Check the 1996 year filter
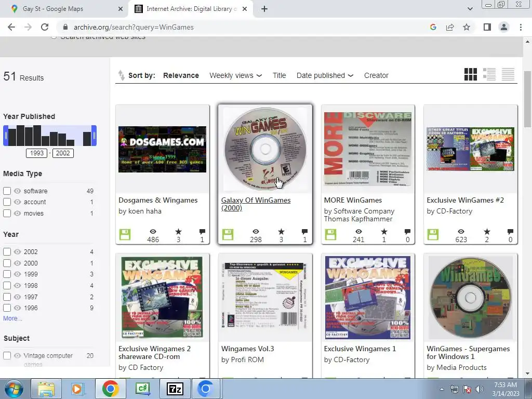 [x=7, y=308]
